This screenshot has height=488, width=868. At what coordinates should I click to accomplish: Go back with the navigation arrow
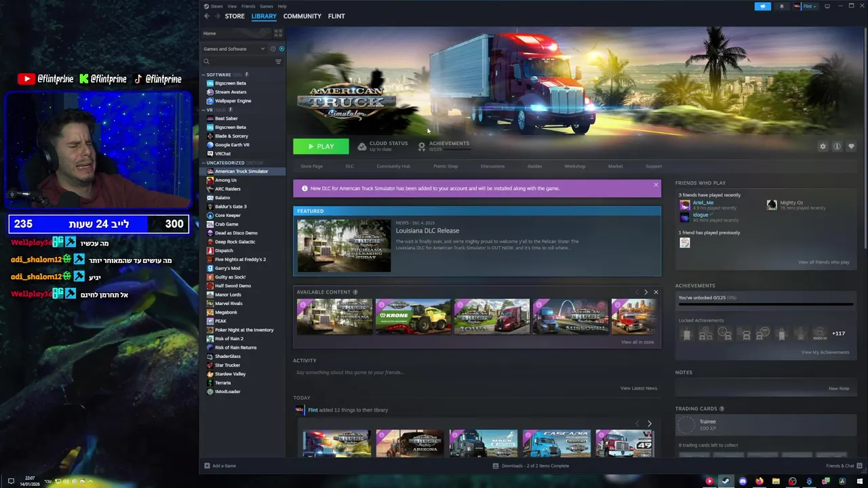tap(207, 16)
